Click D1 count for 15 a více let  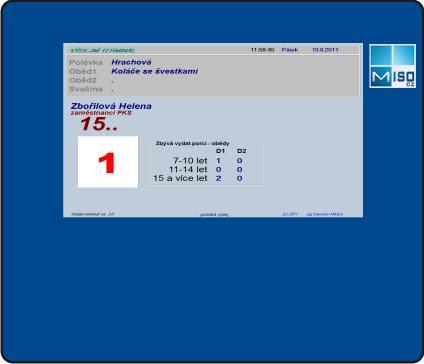click(x=218, y=178)
